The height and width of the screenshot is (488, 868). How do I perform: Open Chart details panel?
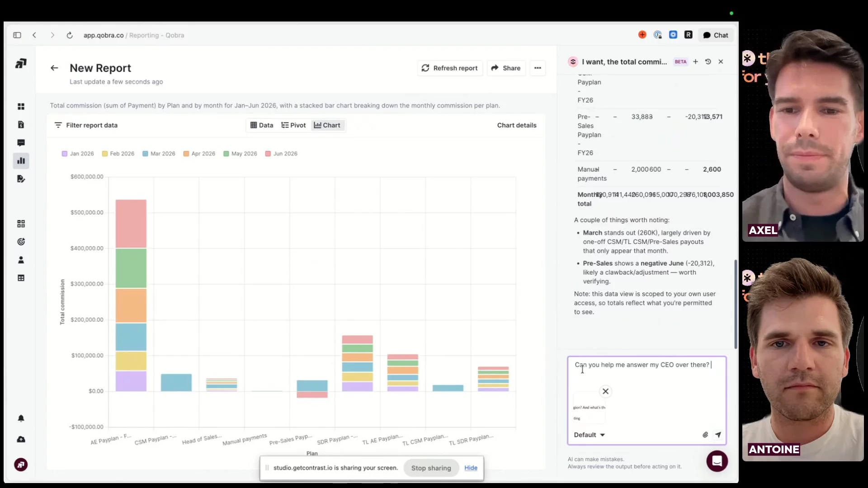(x=517, y=125)
